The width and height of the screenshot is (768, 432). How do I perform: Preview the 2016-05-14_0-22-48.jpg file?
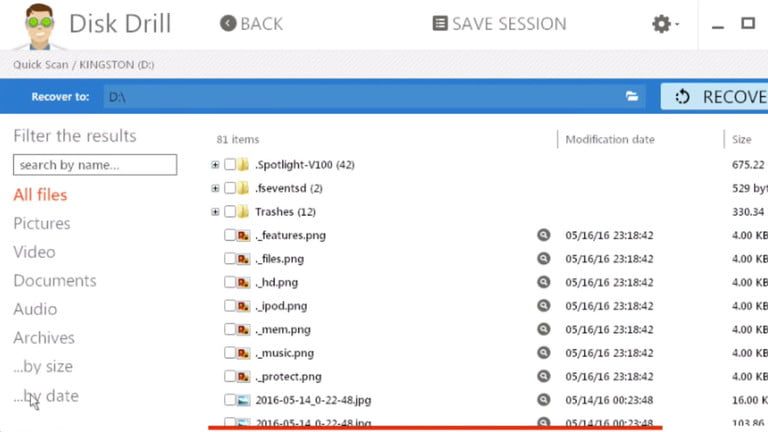click(544, 400)
